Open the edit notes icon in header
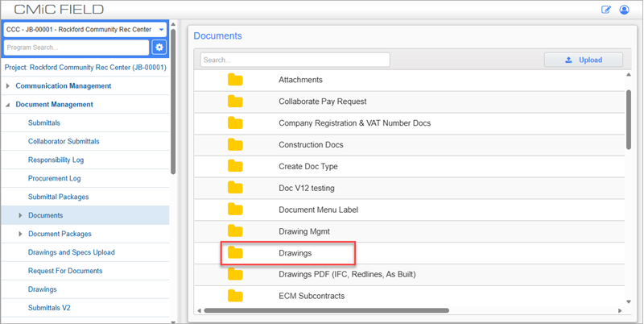Viewport: 644px width, 324px height. click(x=606, y=10)
